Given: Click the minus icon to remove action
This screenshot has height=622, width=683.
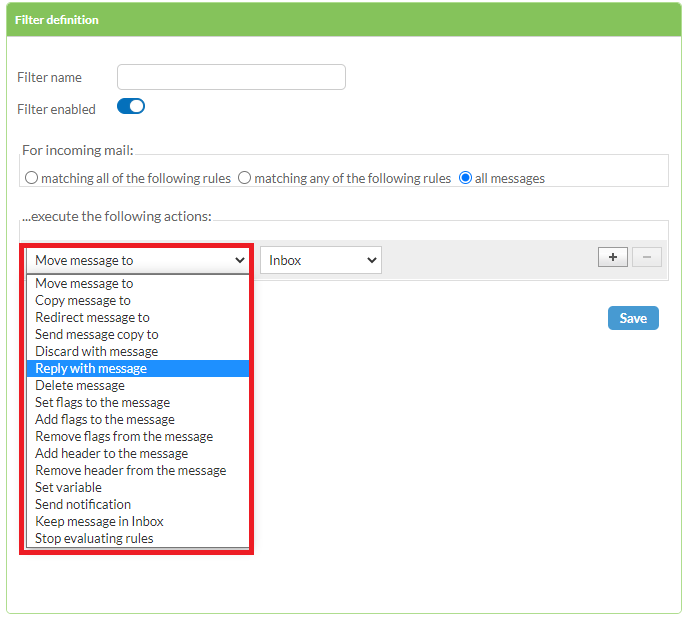Looking at the screenshot, I should 646,257.
